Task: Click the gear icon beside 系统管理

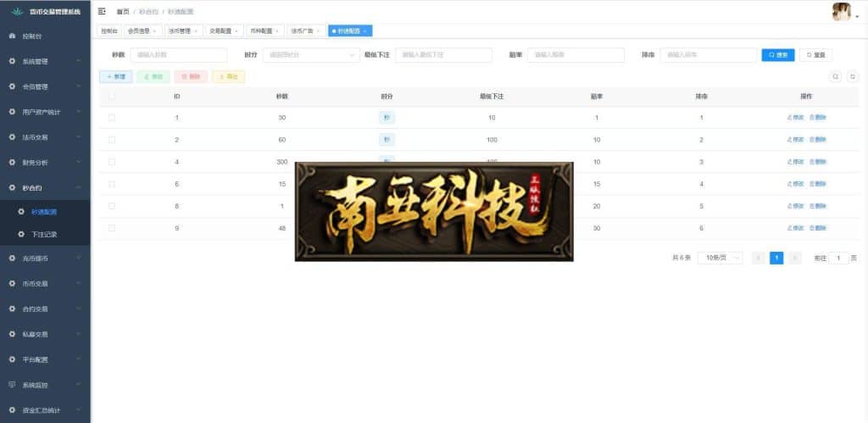Action: click(12, 61)
